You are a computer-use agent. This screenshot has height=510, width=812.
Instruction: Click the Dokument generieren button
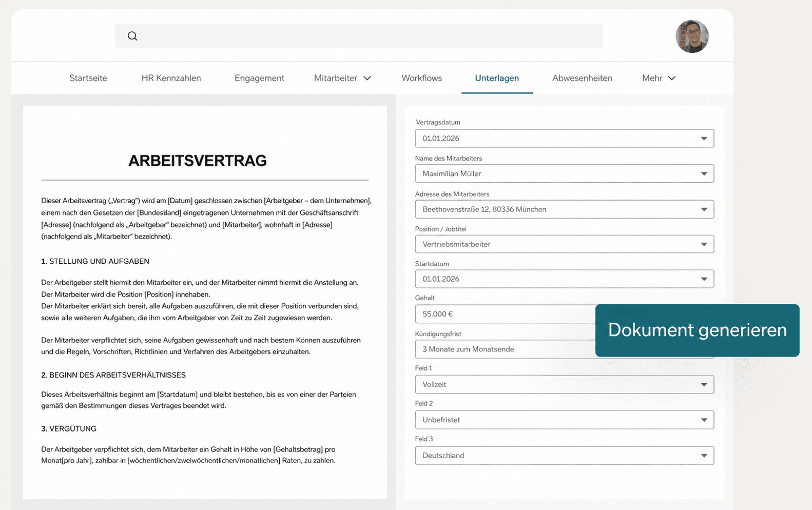coord(697,330)
